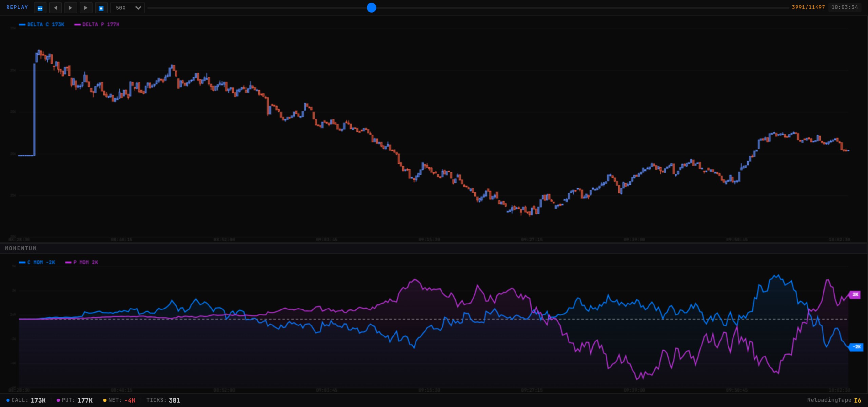Toggle the C MOM -2K legend entry
This screenshot has width=868, height=407.
(x=37, y=262)
